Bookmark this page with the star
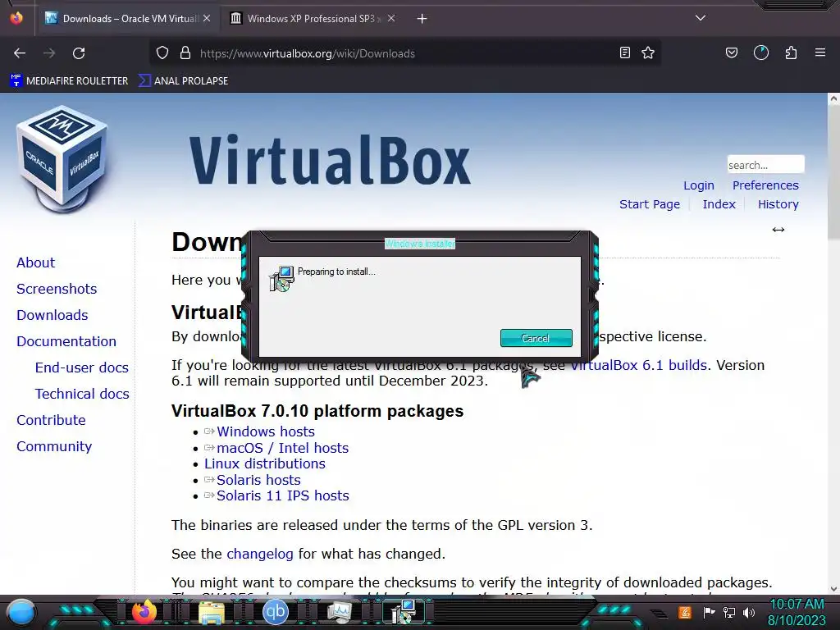The width and height of the screenshot is (840, 630). pyautogui.click(x=648, y=53)
